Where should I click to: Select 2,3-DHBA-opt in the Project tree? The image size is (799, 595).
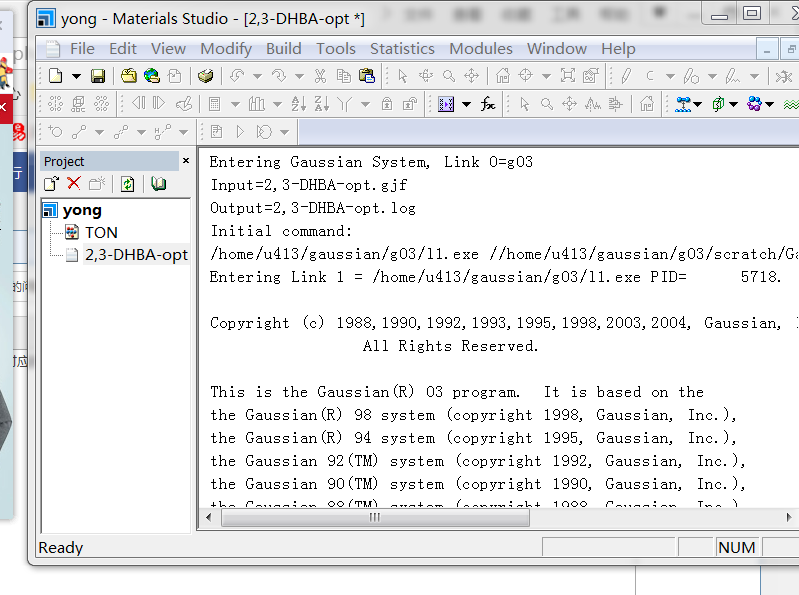[137, 254]
